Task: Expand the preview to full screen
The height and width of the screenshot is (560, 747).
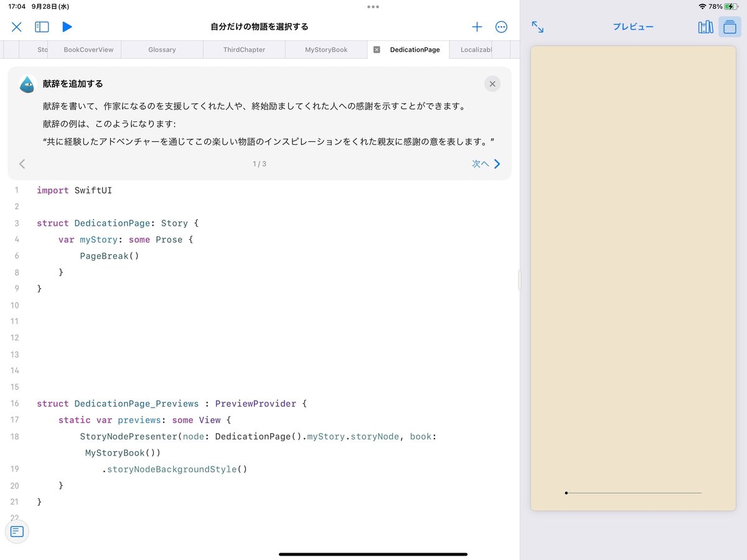Action: pyautogui.click(x=538, y=27)
